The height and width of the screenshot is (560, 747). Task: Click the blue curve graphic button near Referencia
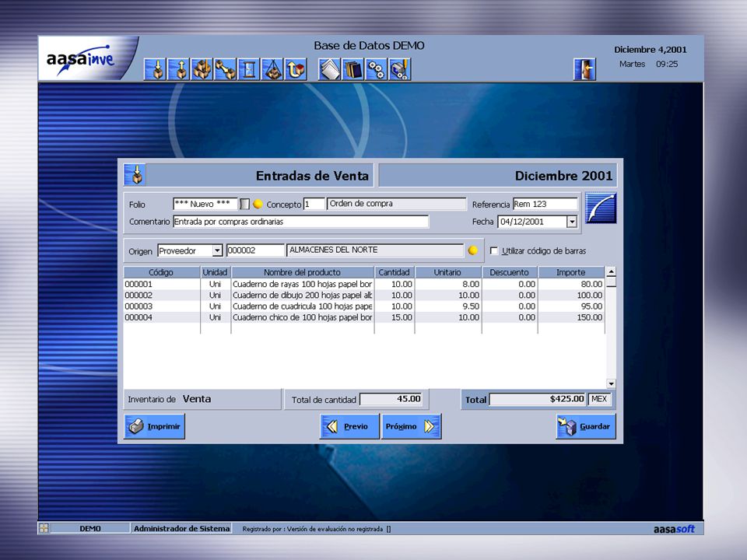601,208
